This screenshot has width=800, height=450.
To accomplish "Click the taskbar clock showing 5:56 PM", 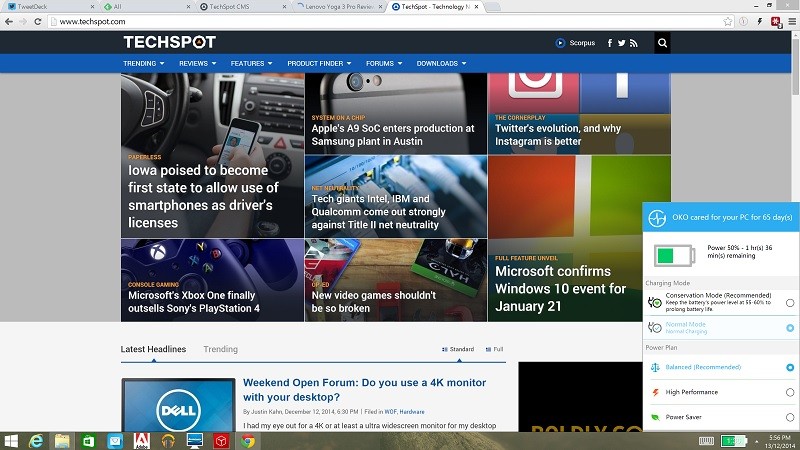I will [780, 441].
